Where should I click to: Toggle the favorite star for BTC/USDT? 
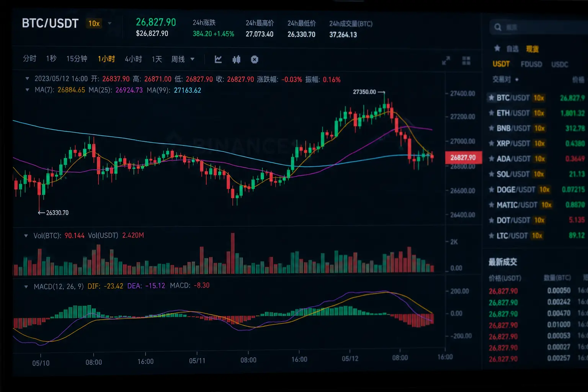click(492, 98)
